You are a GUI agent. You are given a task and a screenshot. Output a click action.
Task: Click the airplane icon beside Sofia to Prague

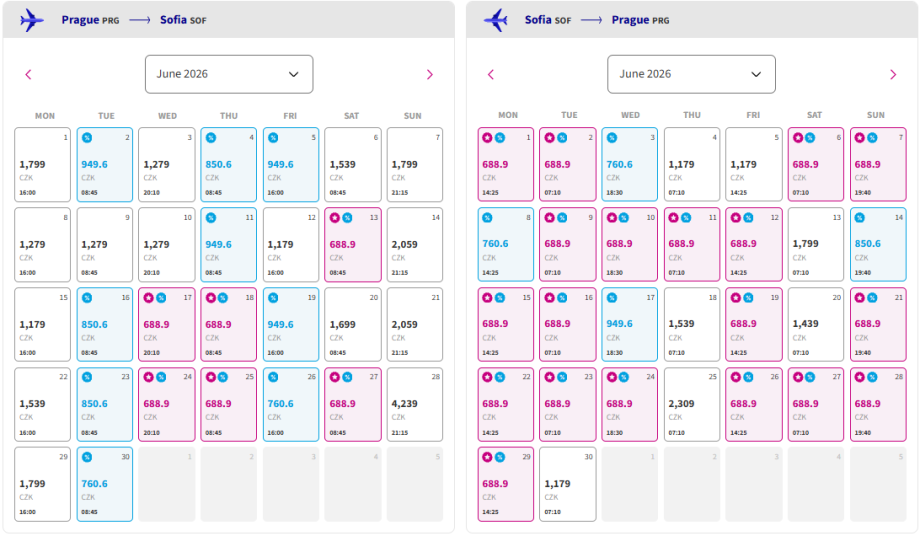click(495, 20)
